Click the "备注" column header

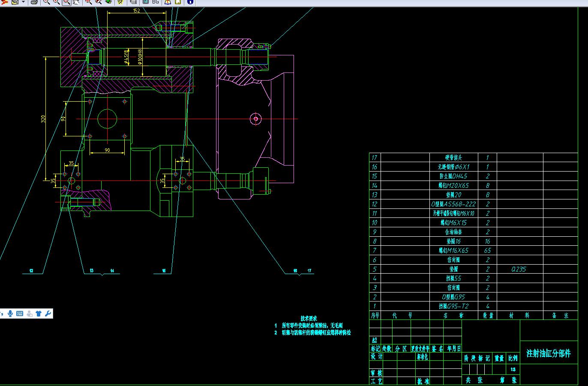pyautogui.click(x=561, y=316)
